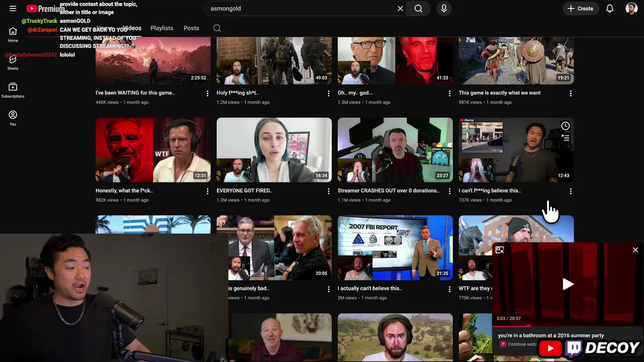Open the 12:31 WTF video thumbnail
The height and width of the screenshot is (362, 644).
pos(153,150)
